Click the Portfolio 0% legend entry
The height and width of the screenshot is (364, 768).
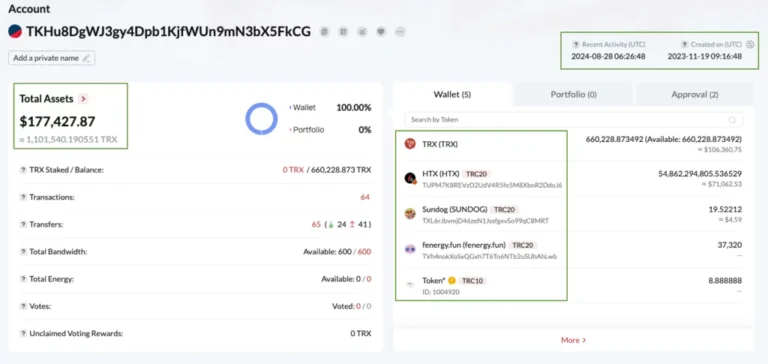(330, 130)
